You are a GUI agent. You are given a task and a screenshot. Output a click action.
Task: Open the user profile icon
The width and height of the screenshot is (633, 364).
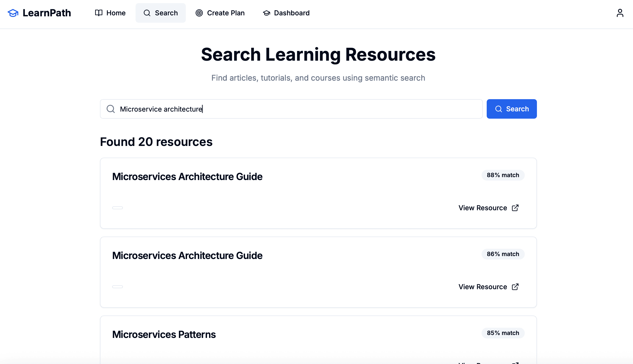[620, 13]
